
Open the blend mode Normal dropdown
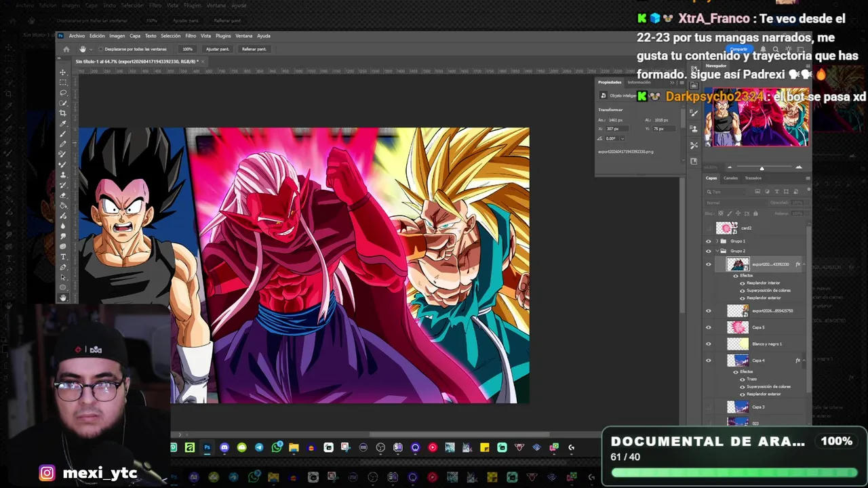tap(736, 203)
